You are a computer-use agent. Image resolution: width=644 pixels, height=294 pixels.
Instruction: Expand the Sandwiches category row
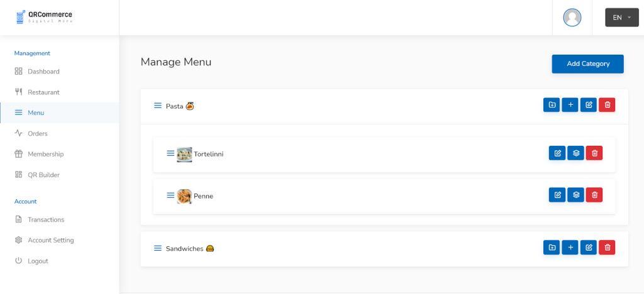(x=384, y=249)
